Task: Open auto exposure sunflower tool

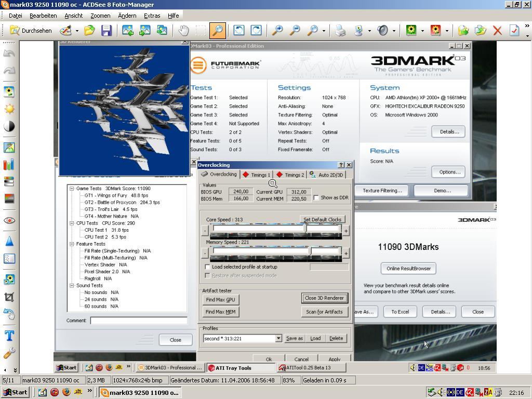Action: (x=9, y=92)
